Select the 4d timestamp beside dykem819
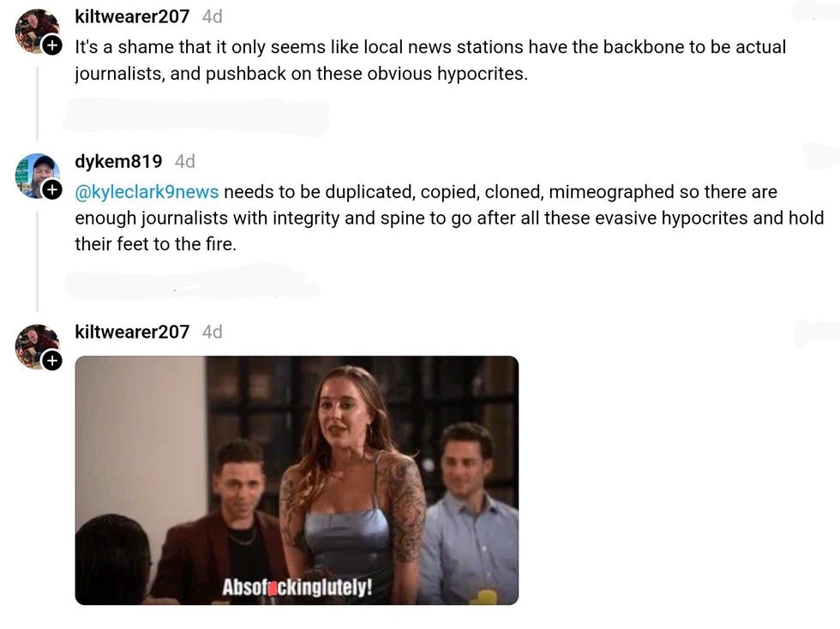 click(x=185, y=161)
